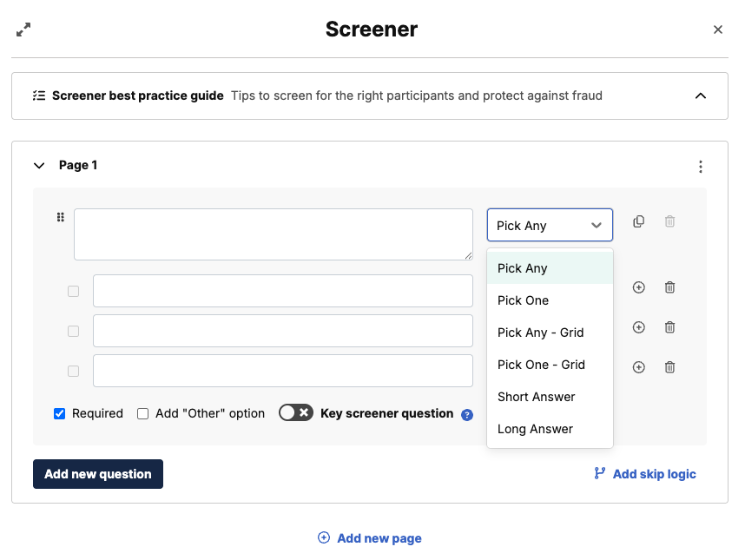Choose Short Answer question type

point(537,397)
